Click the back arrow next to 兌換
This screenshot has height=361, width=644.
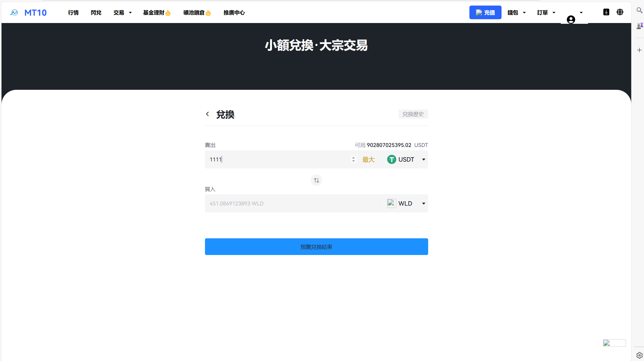pyautogui.click(x=207, y=114)
